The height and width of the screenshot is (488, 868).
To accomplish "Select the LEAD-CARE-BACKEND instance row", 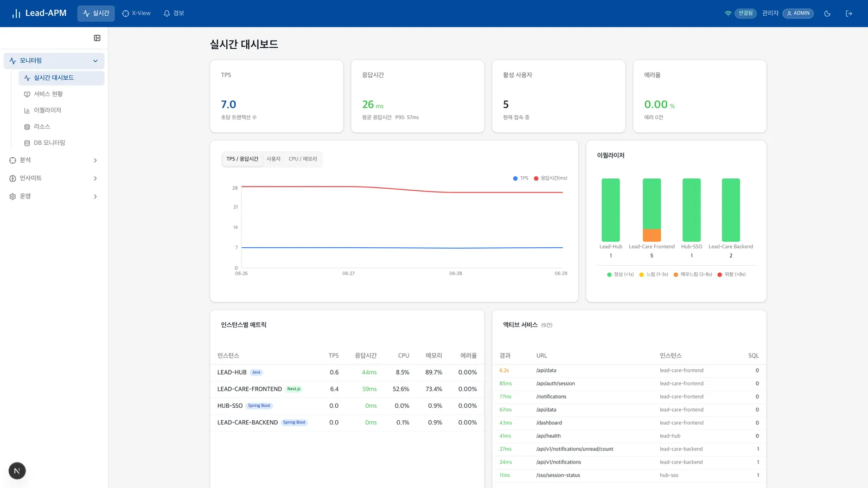I will [347, 423].
